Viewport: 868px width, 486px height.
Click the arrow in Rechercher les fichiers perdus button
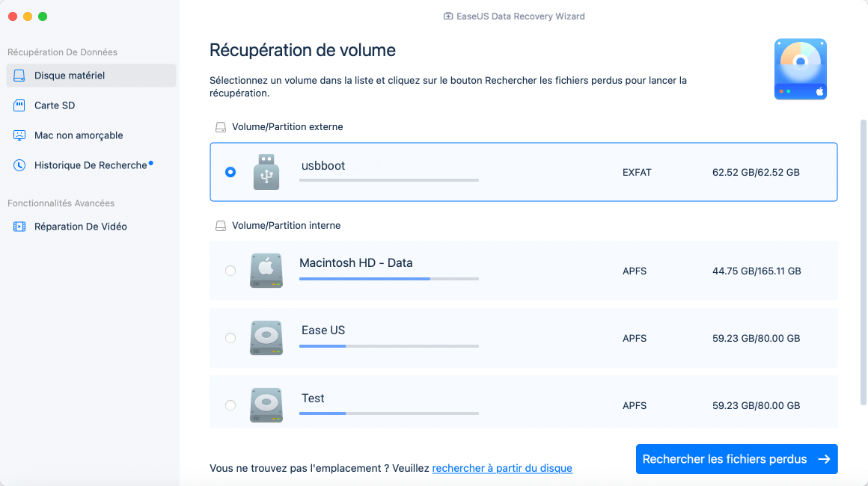click(x=825, y=459)
